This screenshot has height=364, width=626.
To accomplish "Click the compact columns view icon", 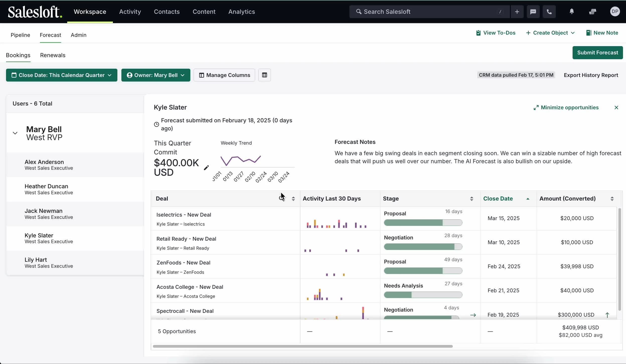I will (264, 75).
